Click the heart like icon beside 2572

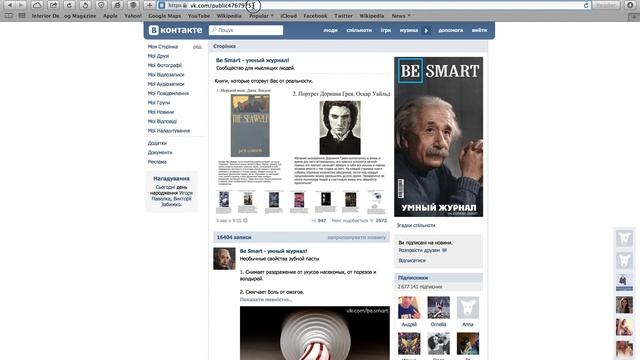click(x=372, y=220)
